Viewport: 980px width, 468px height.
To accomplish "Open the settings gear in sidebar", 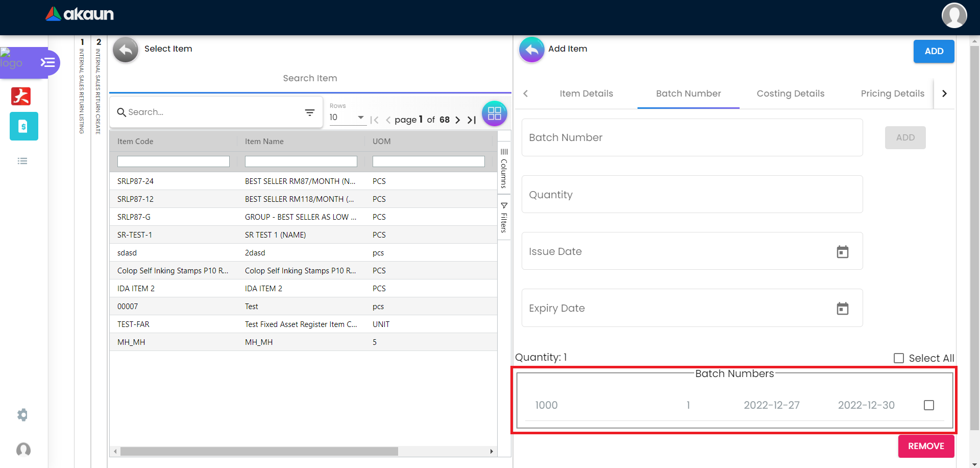I will coord(22,414).
